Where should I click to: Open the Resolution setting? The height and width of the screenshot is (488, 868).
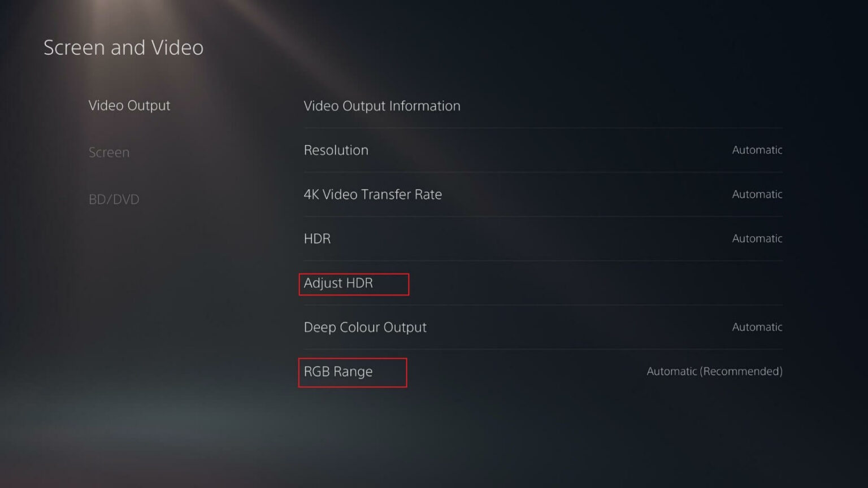point(336,150)
